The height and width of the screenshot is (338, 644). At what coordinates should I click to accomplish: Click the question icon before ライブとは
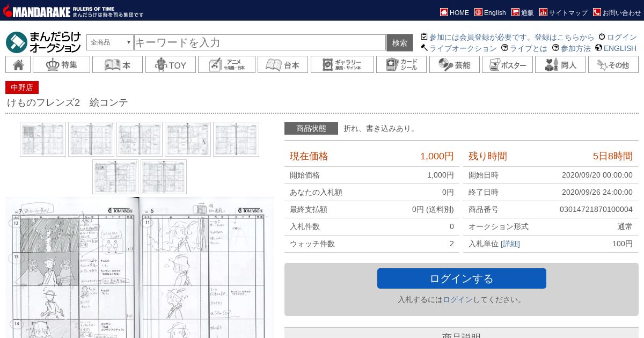(505, 48)
